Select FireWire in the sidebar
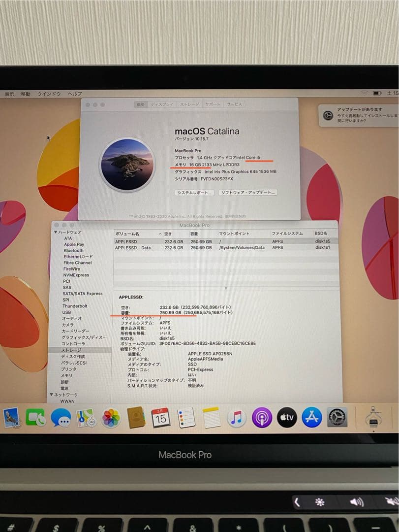This screenshot has width=399, height=532. tap(71, 269)
